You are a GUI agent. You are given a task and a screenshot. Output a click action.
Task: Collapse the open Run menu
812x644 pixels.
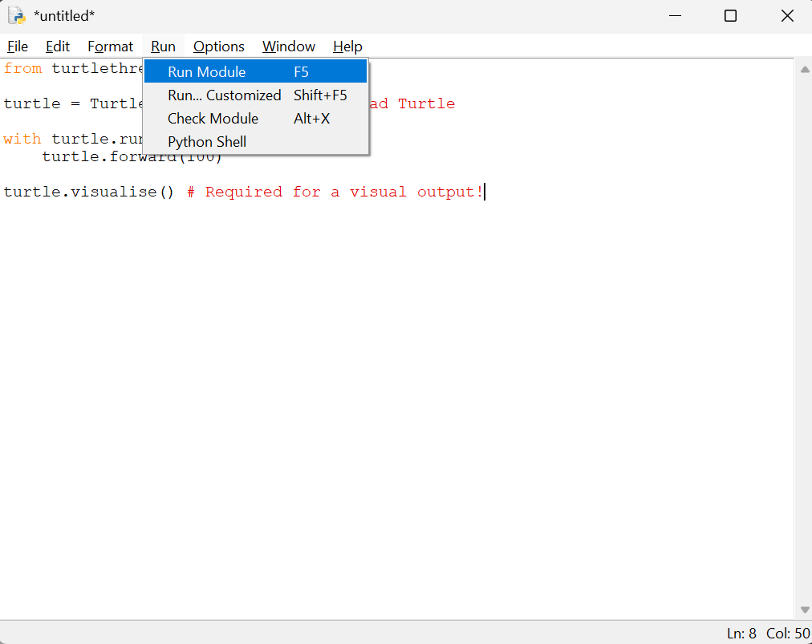pyautogui.click(x=163, y=47)
